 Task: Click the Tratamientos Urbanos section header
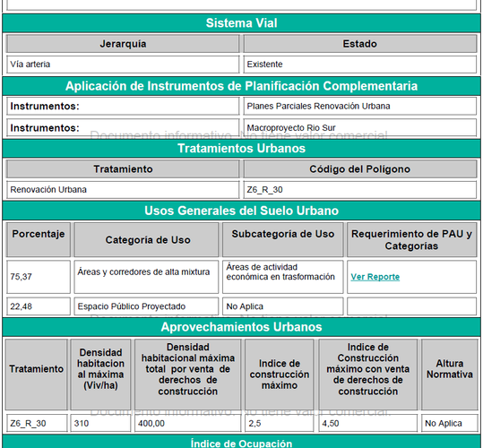tap(242, 149)
